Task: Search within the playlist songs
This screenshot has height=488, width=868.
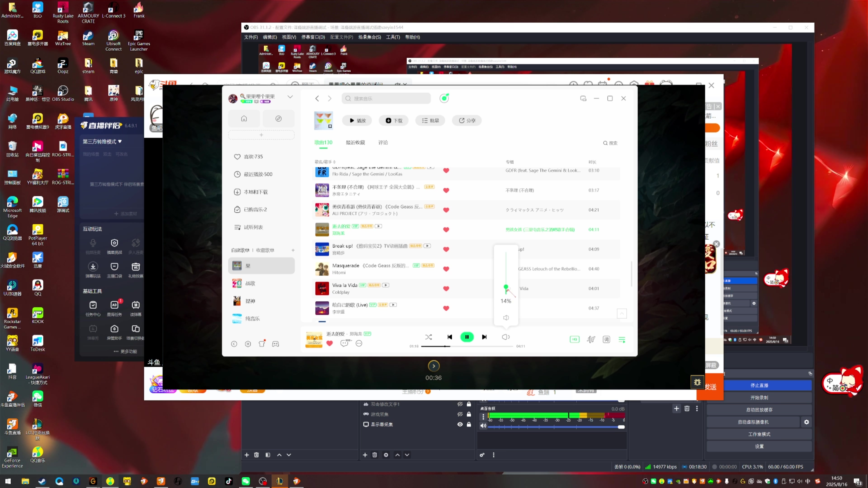Action: (x=610, y=143)
